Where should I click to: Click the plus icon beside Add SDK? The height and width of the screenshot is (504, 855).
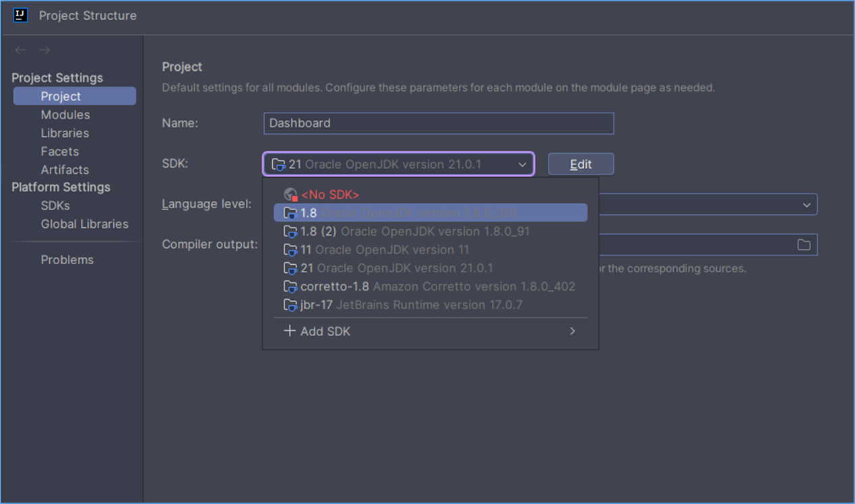(290, 331)
